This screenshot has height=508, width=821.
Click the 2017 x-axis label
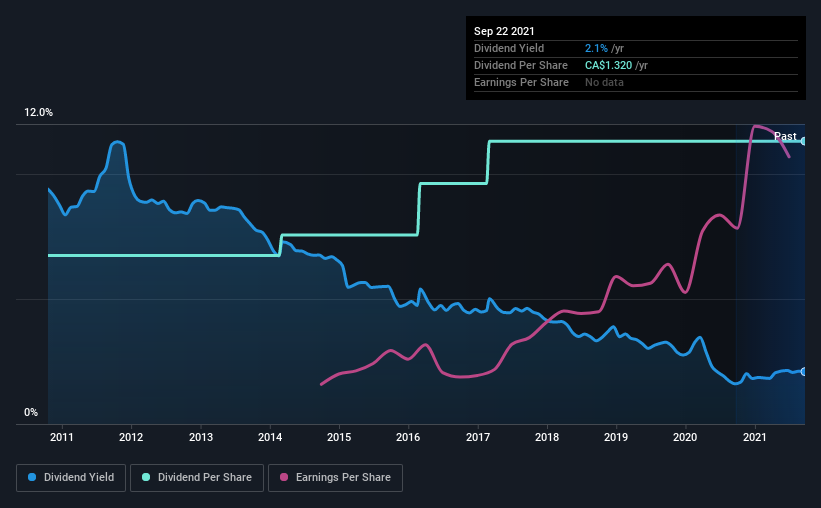(x=478, y=437)
